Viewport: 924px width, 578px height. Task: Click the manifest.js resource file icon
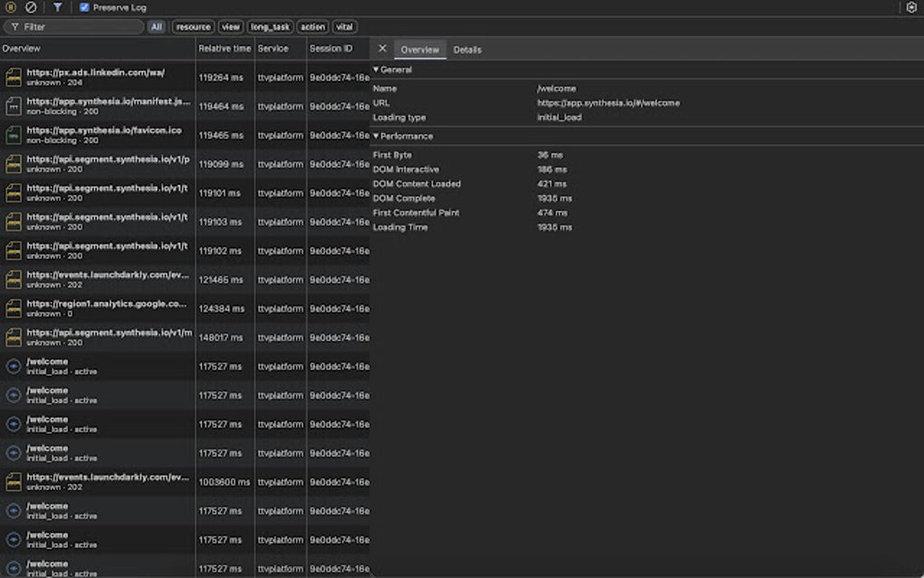tap(14, 106)
